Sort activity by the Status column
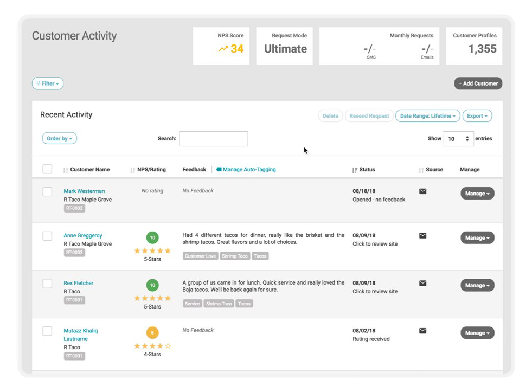This screenshot has height=392, width=532. [x=354, y=169]
